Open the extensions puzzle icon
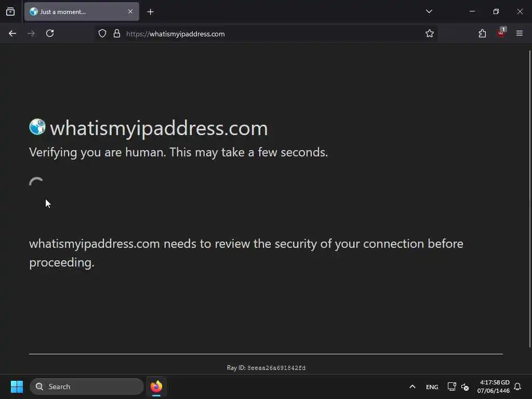The height and width of the screenshot is (399, 532). click(482, 33)
